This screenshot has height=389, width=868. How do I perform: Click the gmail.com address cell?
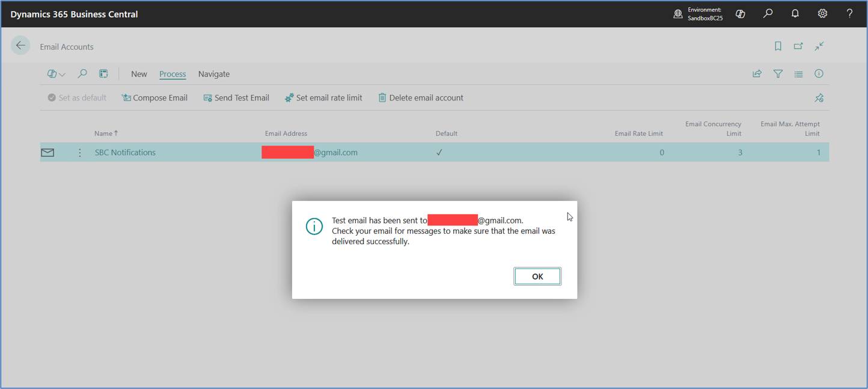310,153
